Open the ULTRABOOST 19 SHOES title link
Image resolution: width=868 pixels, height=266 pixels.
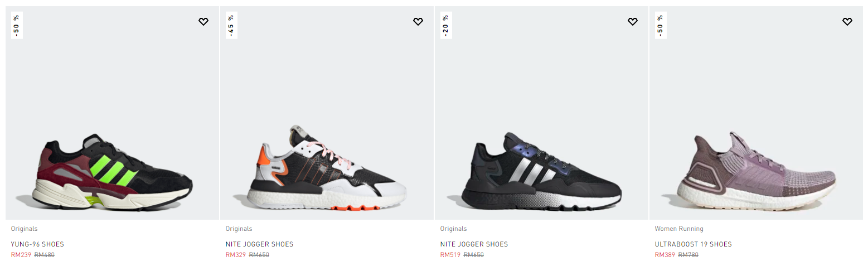[693, 244]
